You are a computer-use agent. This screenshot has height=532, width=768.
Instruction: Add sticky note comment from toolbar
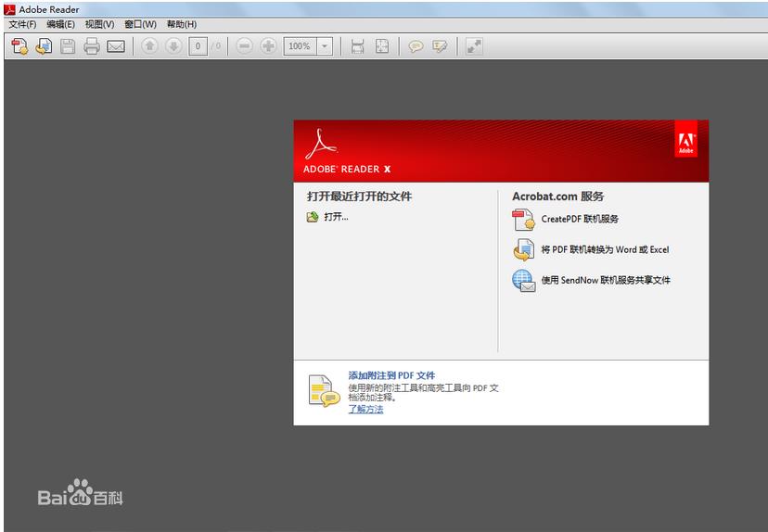coord(416,46)
